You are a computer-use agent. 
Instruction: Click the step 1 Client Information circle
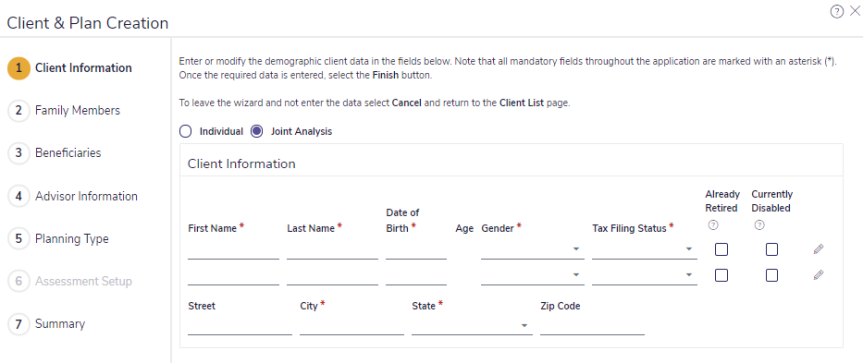pos(19,68)
